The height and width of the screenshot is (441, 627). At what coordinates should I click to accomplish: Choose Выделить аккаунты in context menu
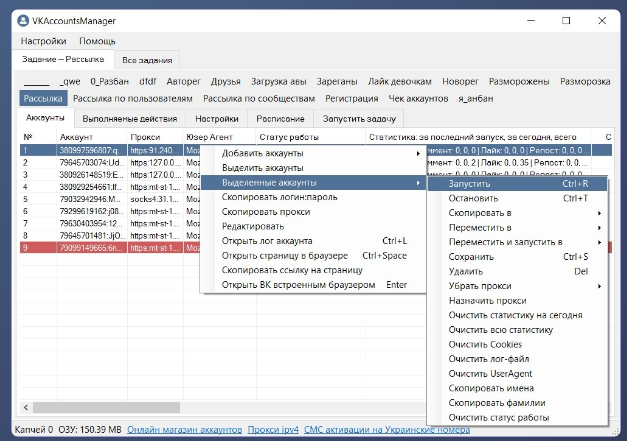tap(313, 168)
